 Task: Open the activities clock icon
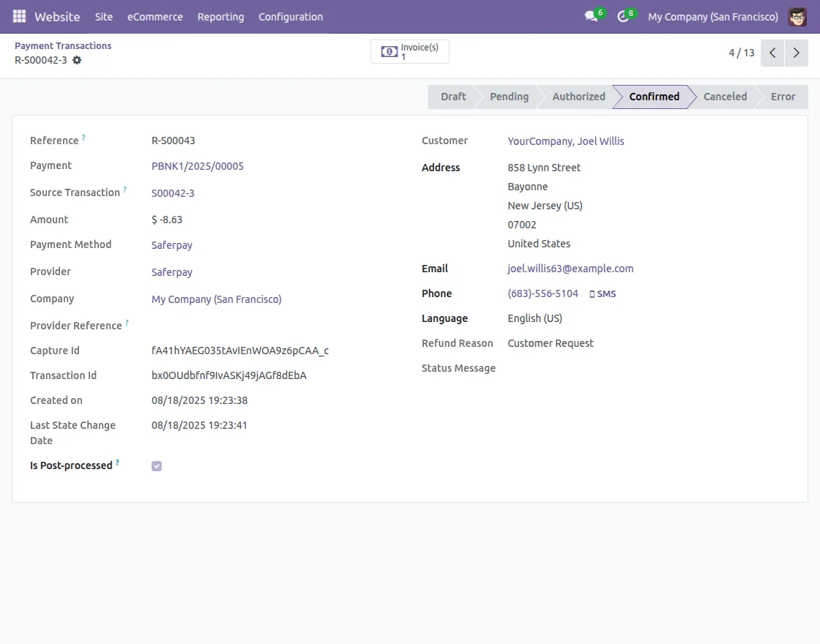coord(623,16)
